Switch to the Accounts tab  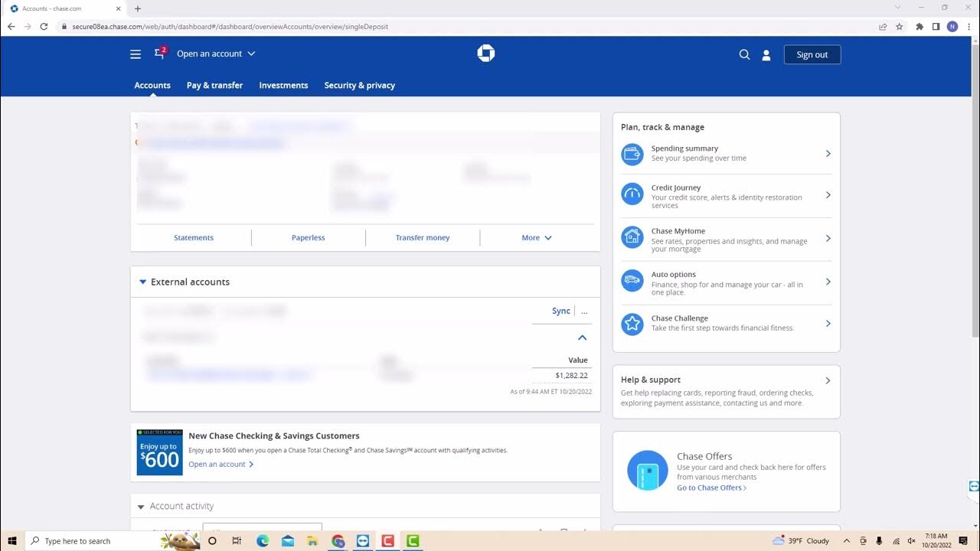152,86
